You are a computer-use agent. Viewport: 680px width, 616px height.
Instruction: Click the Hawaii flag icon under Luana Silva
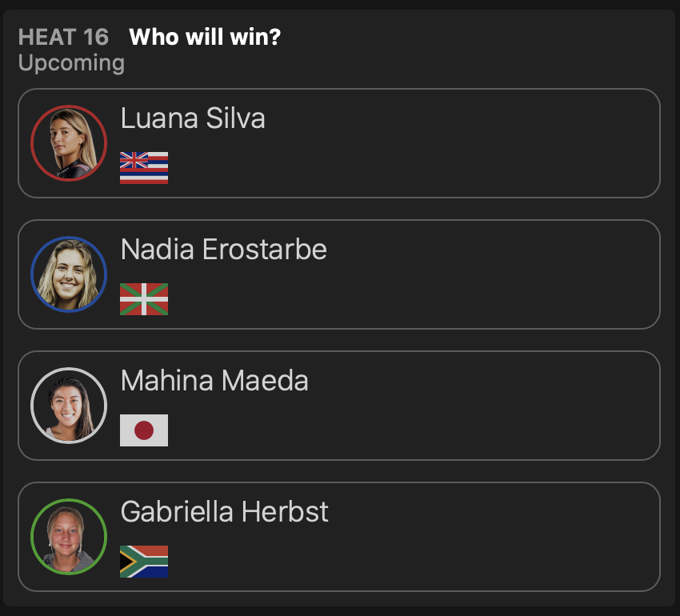tap(144, 168)
